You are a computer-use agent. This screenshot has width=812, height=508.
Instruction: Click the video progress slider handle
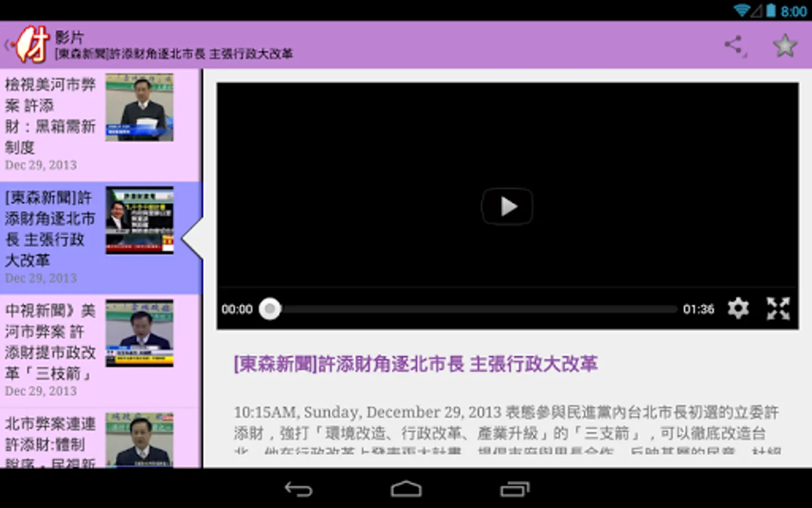[270, 309]
